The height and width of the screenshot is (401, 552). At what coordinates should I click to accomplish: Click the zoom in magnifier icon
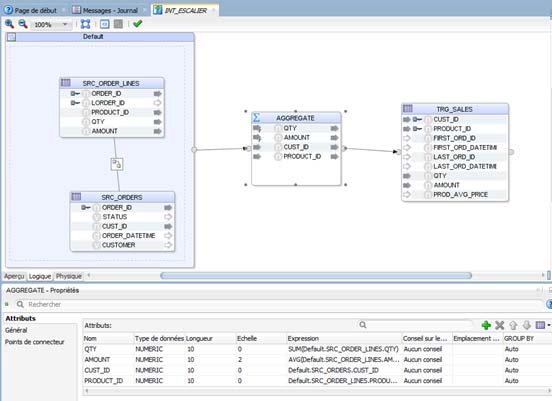click(x=10, y=24)
